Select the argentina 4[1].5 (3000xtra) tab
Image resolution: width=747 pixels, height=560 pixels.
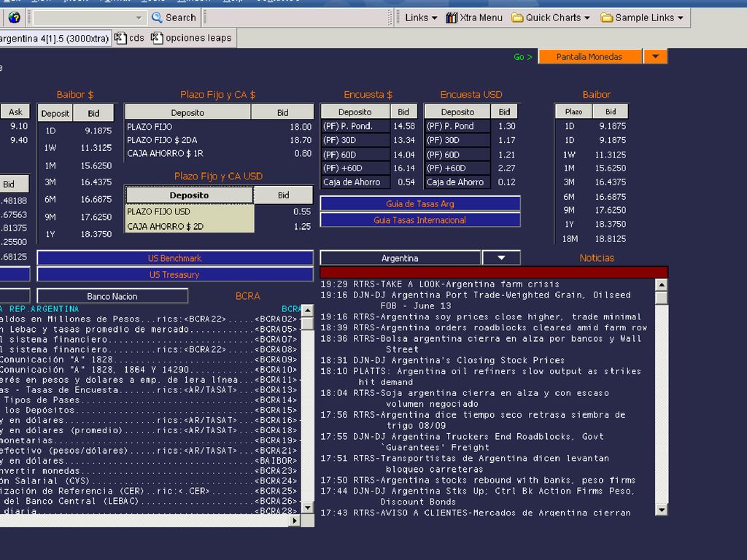[x=54, y=39]
